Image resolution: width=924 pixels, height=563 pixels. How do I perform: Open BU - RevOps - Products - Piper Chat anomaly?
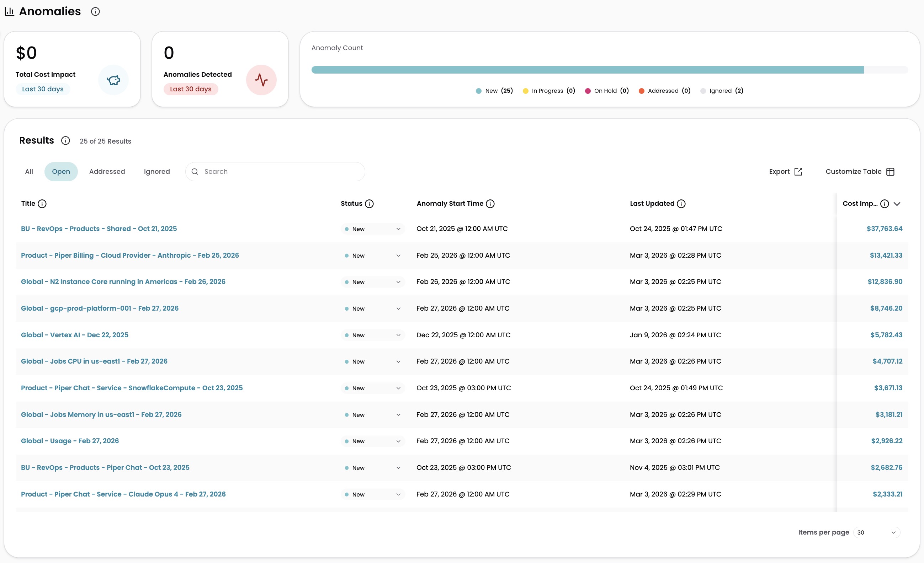(105, 467)
